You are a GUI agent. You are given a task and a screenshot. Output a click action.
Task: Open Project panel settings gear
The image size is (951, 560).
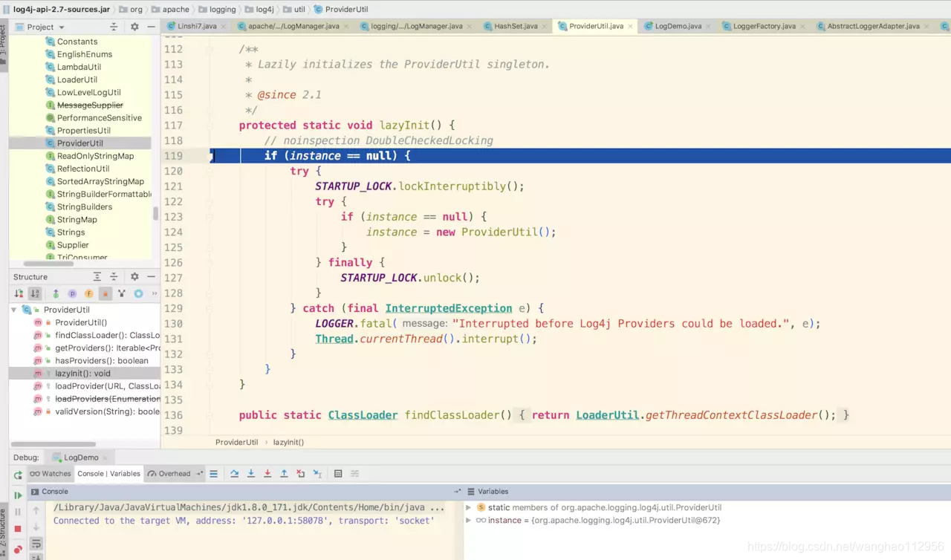(x=134, y=26)
